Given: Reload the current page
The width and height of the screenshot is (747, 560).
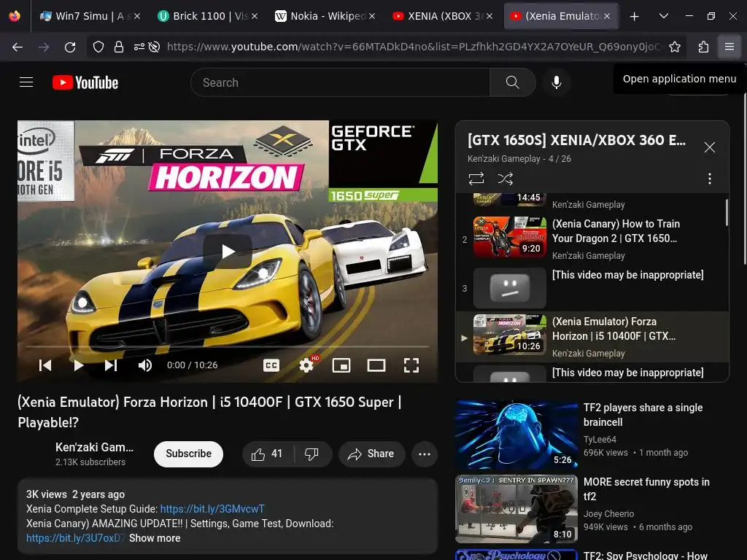Looking at the screenshot, I should [70, 47].
